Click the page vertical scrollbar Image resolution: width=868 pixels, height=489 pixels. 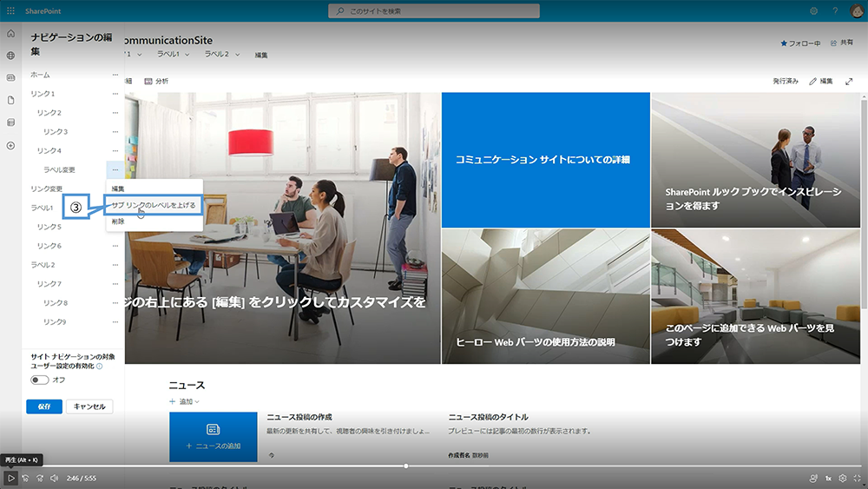pyautogui.click(x=865, y=202)
